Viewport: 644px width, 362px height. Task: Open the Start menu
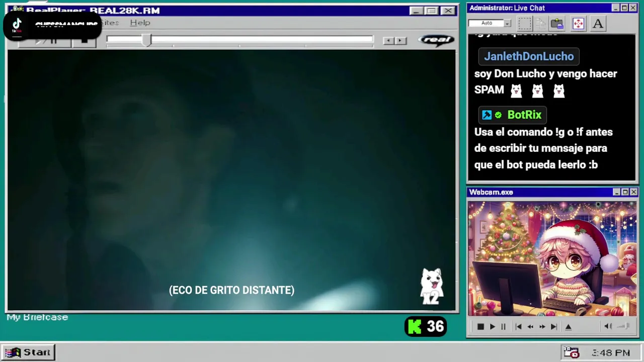click(28, 352)
